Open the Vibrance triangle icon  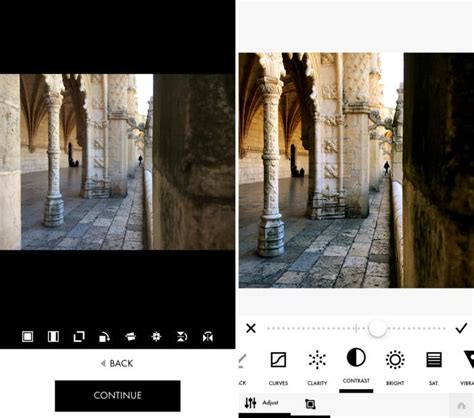(x=469, y=359)
